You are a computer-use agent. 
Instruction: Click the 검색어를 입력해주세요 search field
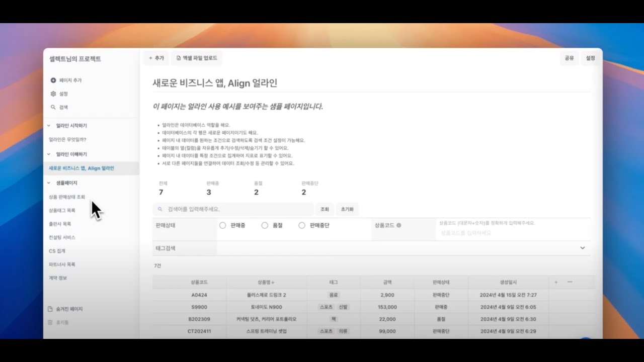coord(233,209)
